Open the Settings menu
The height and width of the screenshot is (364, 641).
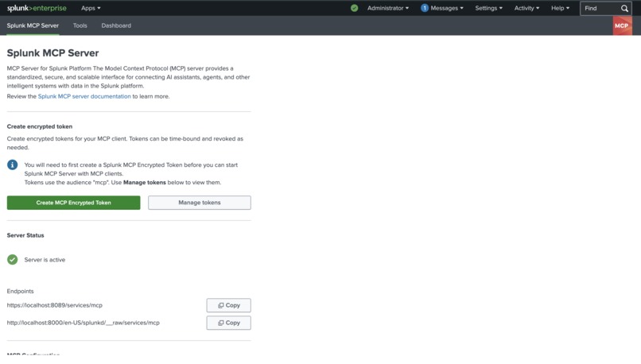tap(488, 8)
